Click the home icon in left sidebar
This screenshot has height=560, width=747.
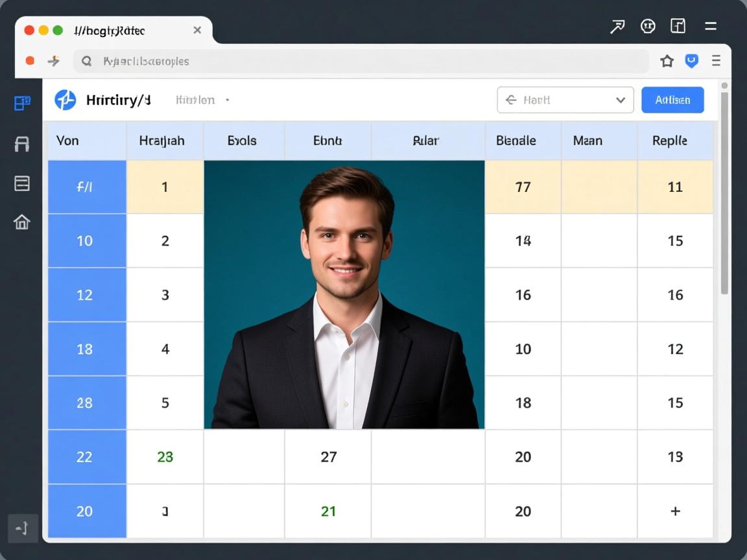tap(22, 222)
